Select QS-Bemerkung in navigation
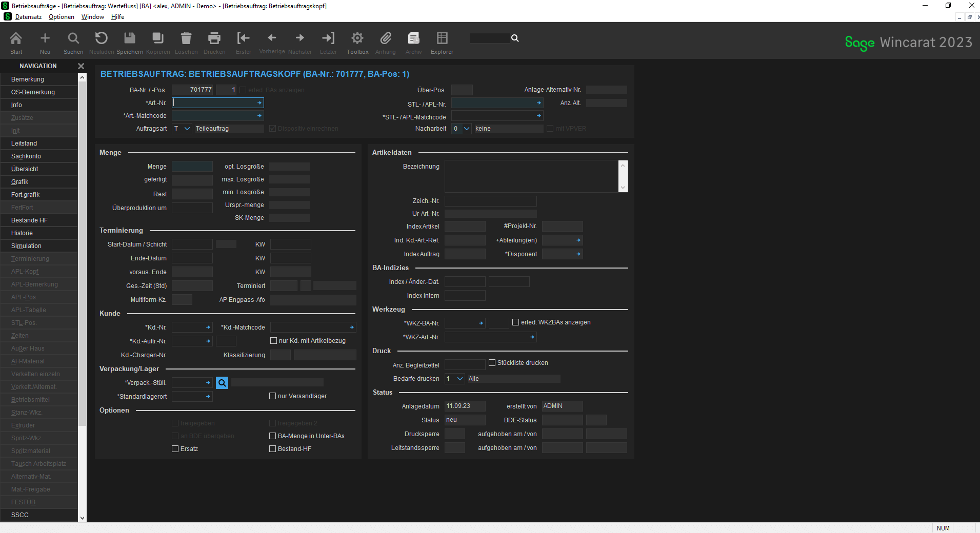Image resolution: width=980 pixels, height=533 pixels. point(39,92)
